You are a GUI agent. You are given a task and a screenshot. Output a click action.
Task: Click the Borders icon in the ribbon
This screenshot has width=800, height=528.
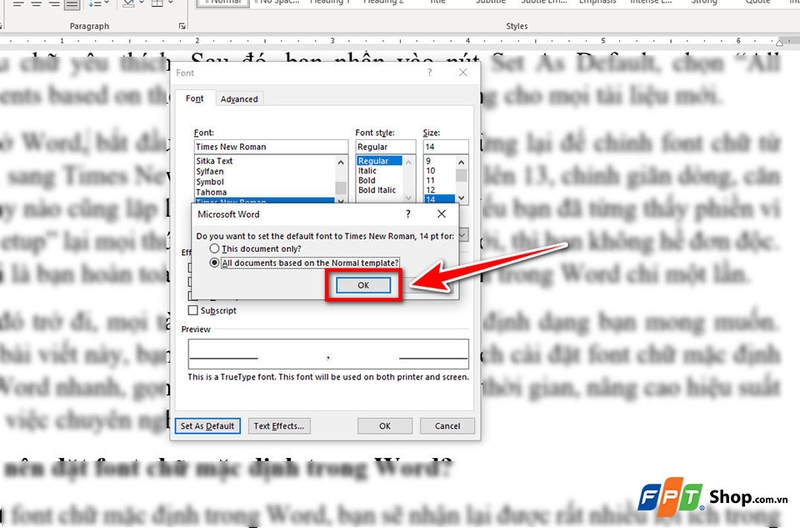coord(157,4)
